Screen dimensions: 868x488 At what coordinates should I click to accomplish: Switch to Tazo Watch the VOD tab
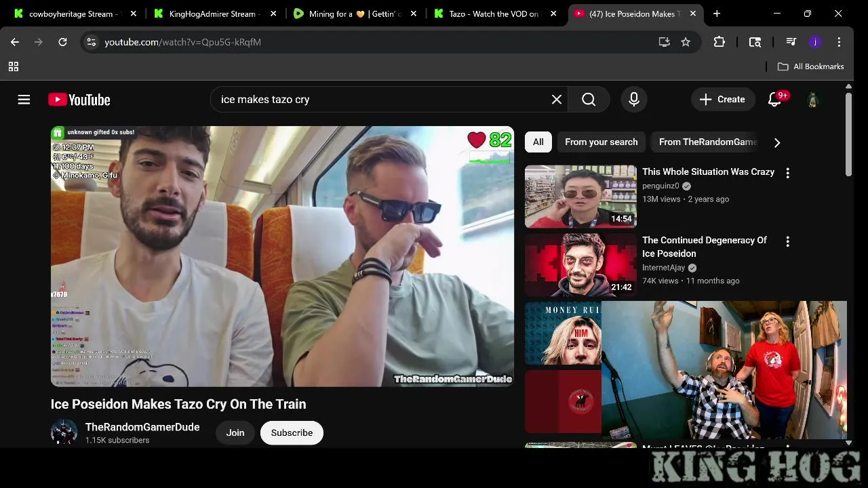[x=494, y=14]
